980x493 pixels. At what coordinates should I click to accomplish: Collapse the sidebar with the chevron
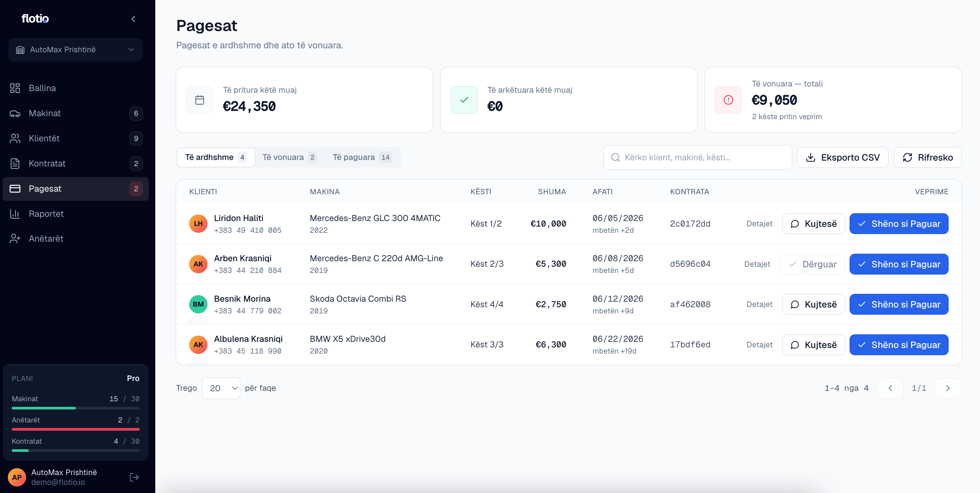pos(133,19)
